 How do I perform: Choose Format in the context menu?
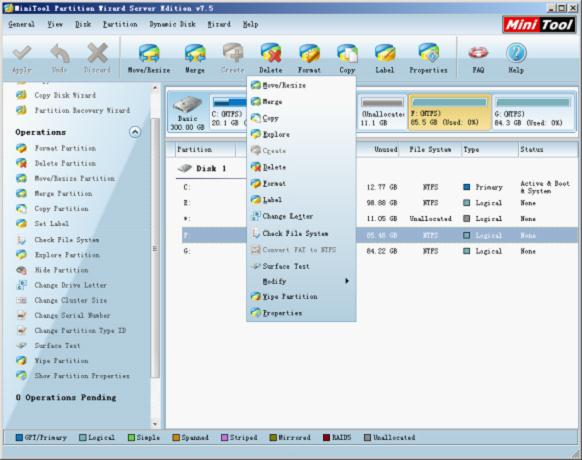301,183
